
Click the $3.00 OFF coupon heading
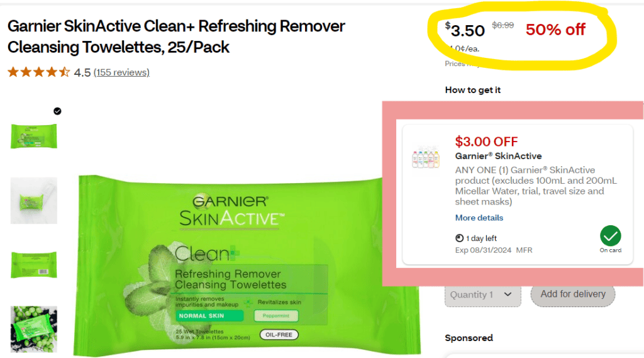pyautogui.click(x=486, y=142)
